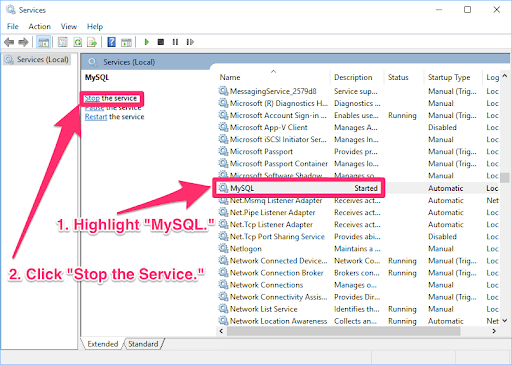Select Network Connectivity Assis... service
Viewport: 512px width, 365px height.
358,297
